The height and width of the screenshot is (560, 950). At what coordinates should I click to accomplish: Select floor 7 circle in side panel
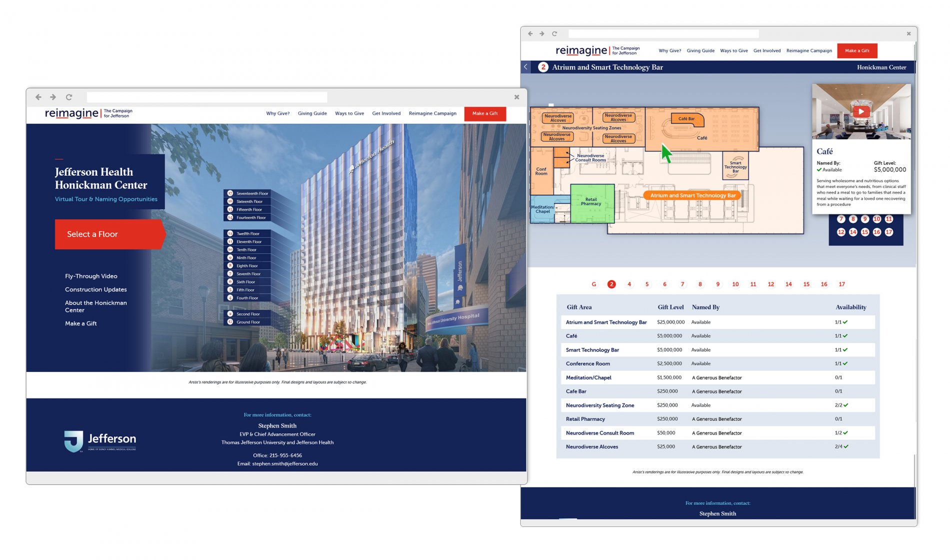click(x=841, y=219)
